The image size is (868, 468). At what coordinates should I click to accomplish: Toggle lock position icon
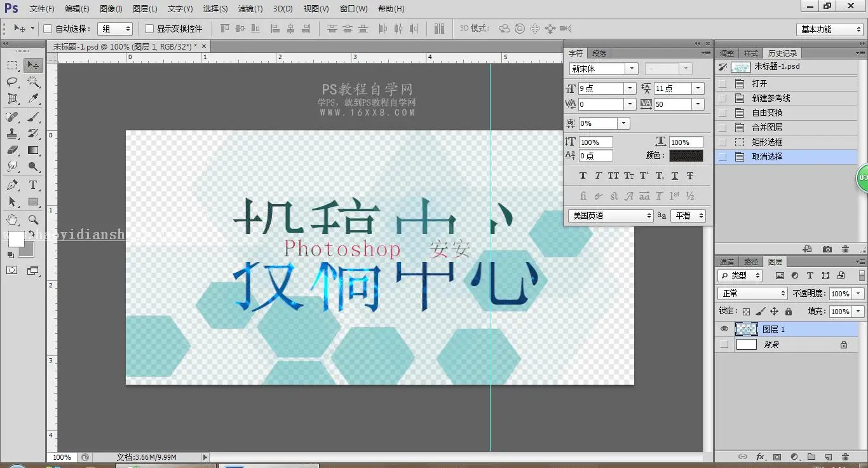tap(774, 312)
